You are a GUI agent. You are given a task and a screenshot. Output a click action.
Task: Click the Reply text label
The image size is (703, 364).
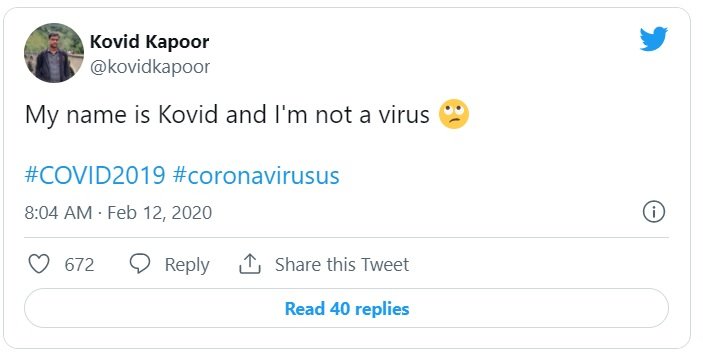(x=187, y=265)
